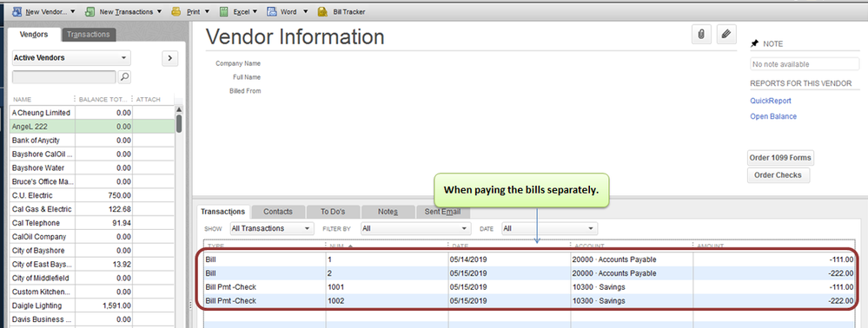Open the FILTER BY dropdown

pyautogui.click(x=415, y=228)
